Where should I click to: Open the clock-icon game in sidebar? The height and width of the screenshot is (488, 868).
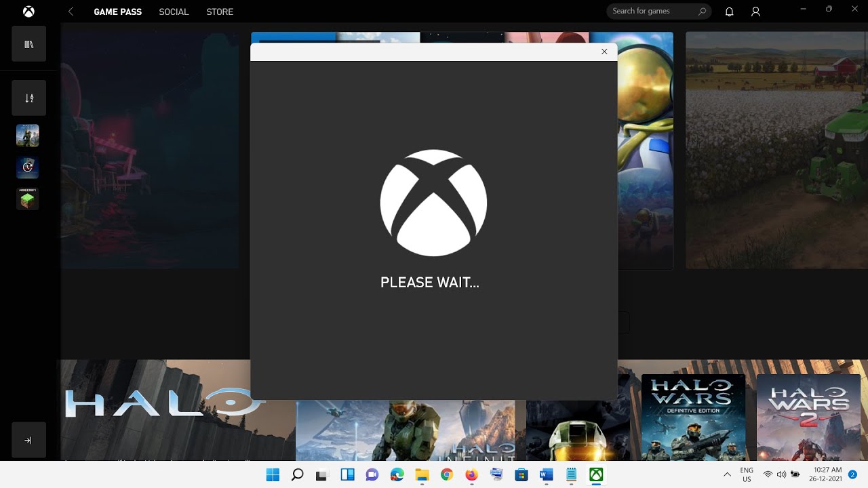(x=28, y=167)
